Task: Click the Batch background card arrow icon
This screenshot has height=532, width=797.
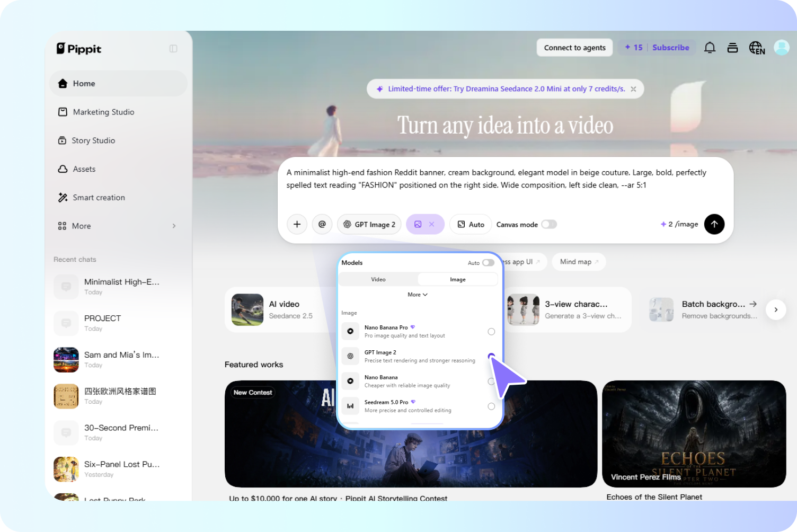Action: coord(753,304)
